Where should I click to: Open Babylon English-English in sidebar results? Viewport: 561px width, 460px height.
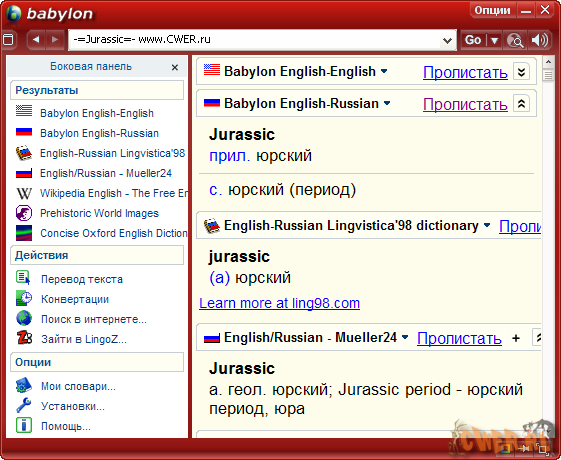97,113
